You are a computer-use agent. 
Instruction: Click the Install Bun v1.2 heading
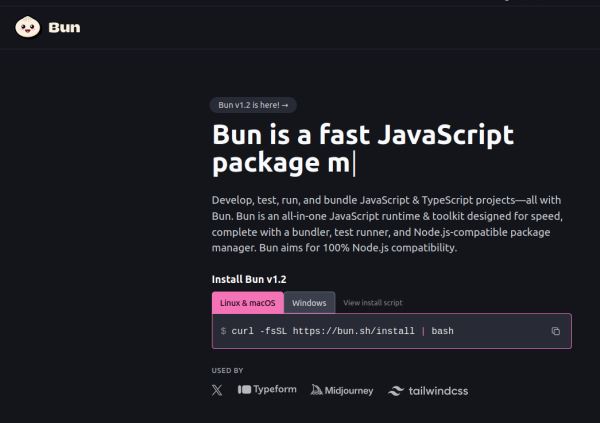[250, 279]
